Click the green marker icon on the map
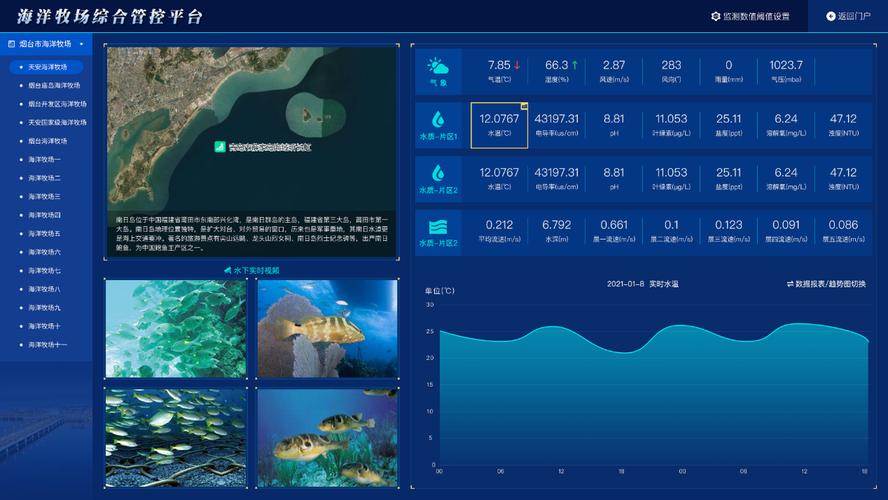 pyautogui.click(x=220, y=147)
